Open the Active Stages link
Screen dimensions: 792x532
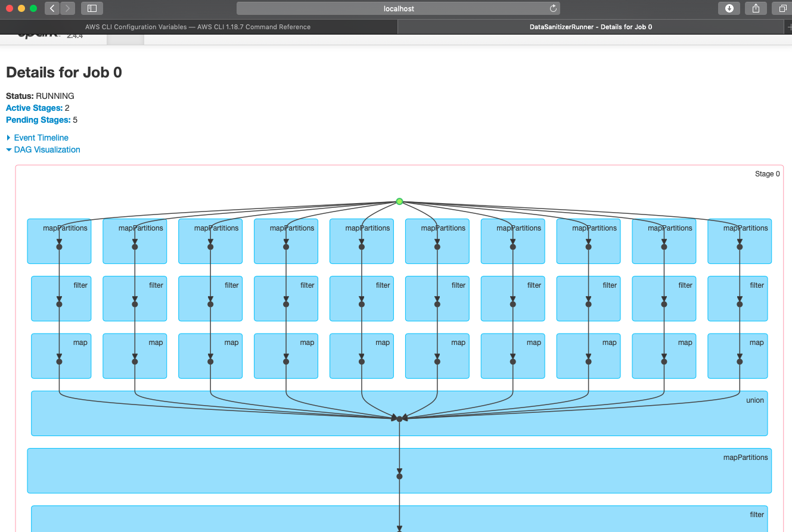pos(34,108)
